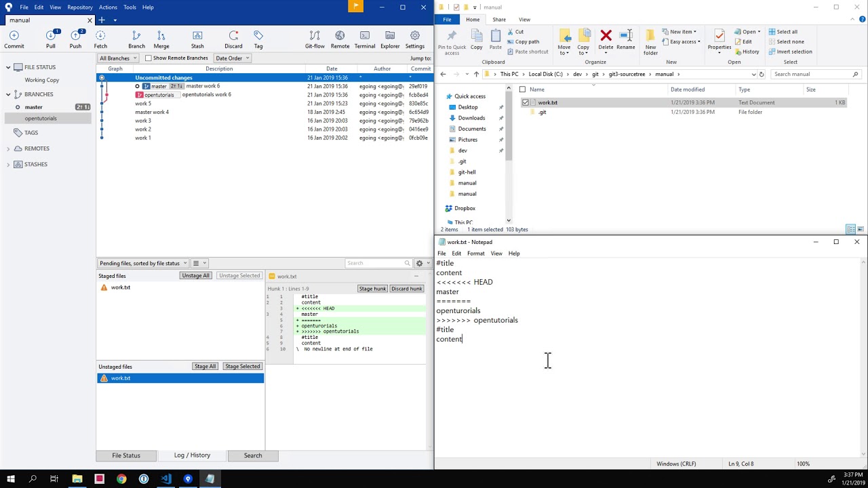Click the New folder icon in Explorer
The height and width of the screenshot is (488, 868).
[650, 41]
